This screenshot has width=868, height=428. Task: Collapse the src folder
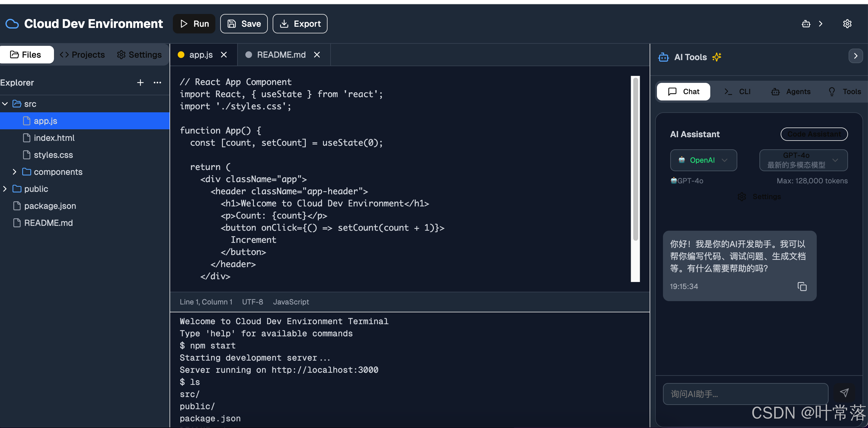pos(5,104)
